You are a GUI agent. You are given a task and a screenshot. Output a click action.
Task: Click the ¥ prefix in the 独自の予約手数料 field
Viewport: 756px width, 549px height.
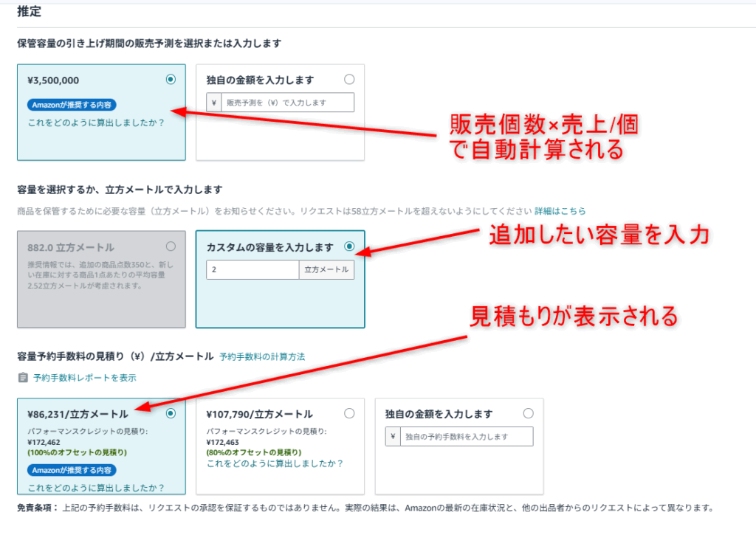(x=393, y=437)
